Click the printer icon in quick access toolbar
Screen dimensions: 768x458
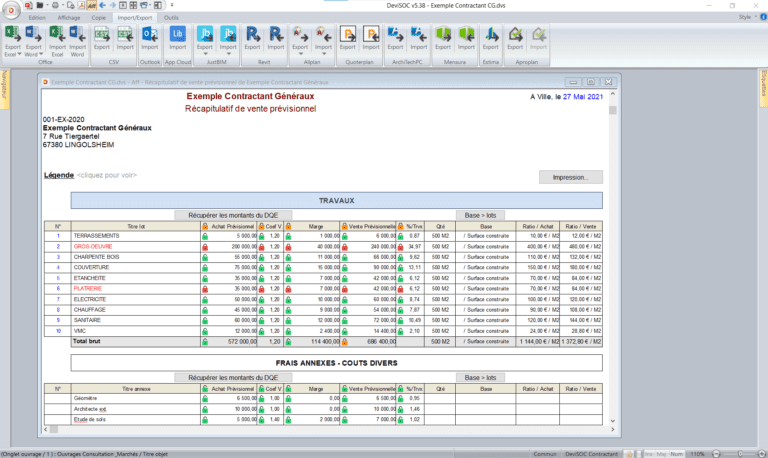55,5
